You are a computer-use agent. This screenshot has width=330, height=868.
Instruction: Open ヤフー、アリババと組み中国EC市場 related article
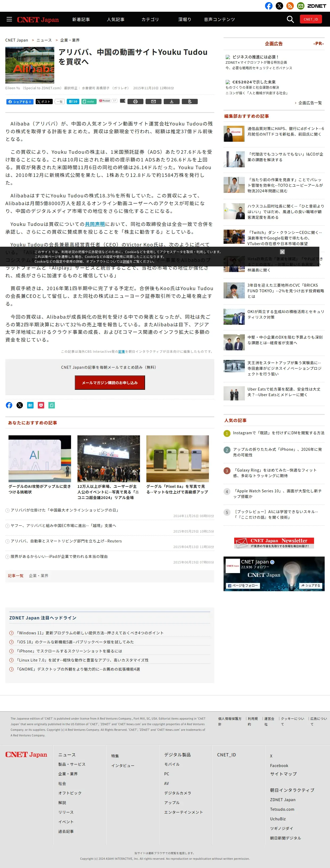click(x=63, y=526)
